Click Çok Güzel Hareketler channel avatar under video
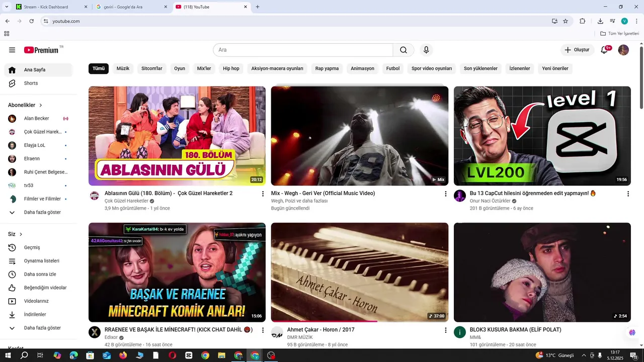Screen dimensions: 644x362 click(x=95, y=196)
